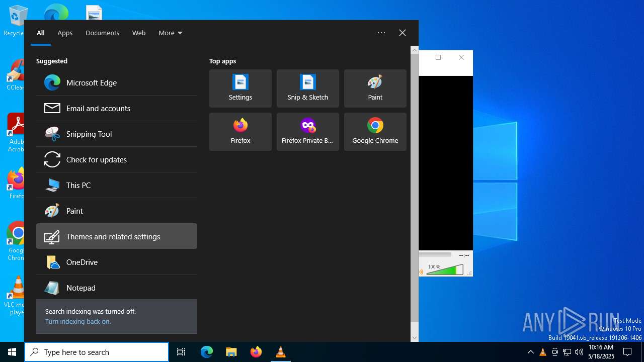This screenshot has height=362, width=644.
Task: Click Turn indexing back on link
Action: [x=78, y=321]
